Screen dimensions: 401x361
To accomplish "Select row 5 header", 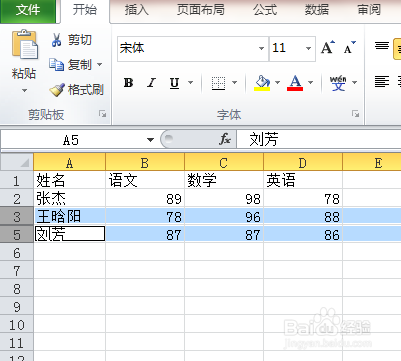I will tap(17, 235).
